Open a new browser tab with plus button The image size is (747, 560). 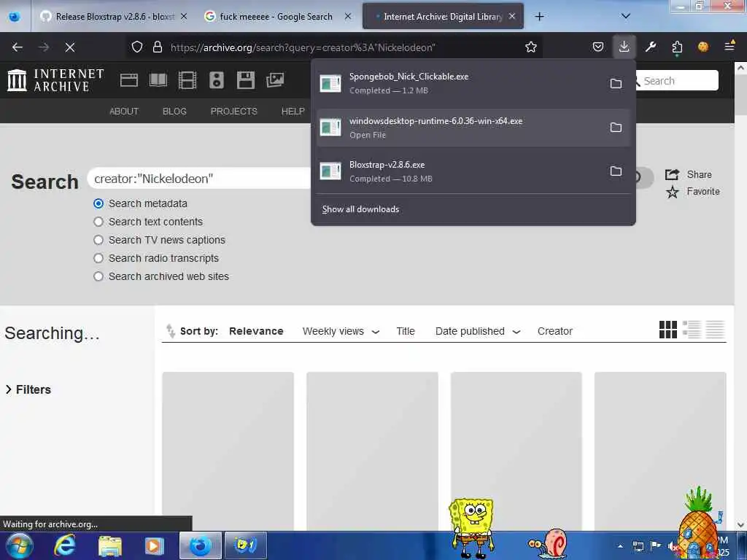coord(539,17)
